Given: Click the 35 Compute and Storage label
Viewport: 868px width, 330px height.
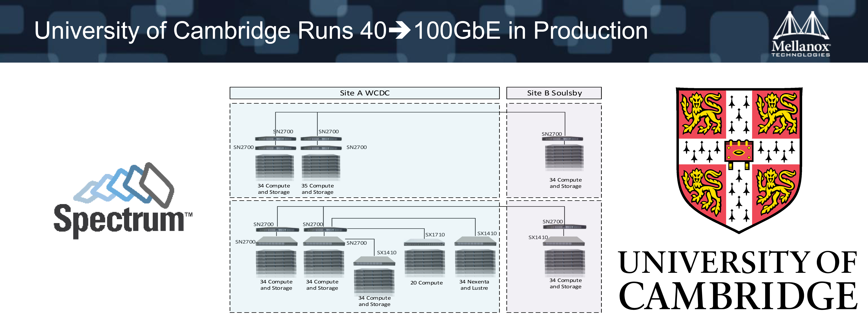Looking at the screenshot, I should (x=317, y=189).
